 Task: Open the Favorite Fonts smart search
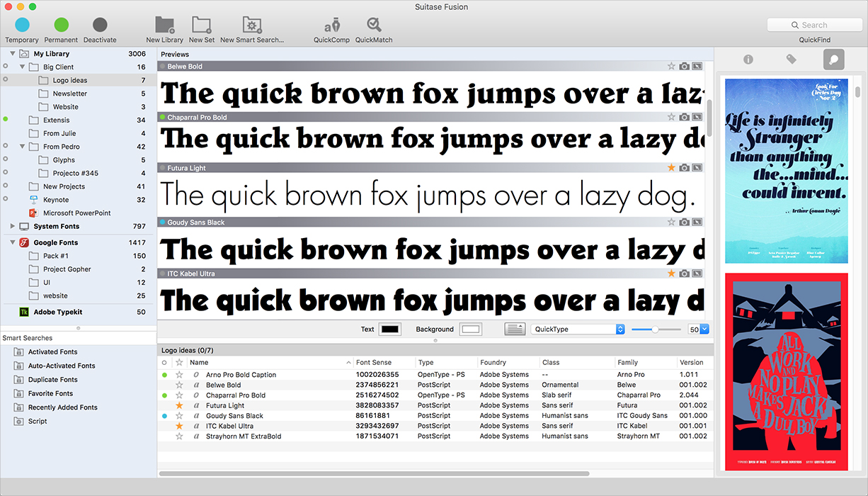pyautogui.click(x=50, y=393)
